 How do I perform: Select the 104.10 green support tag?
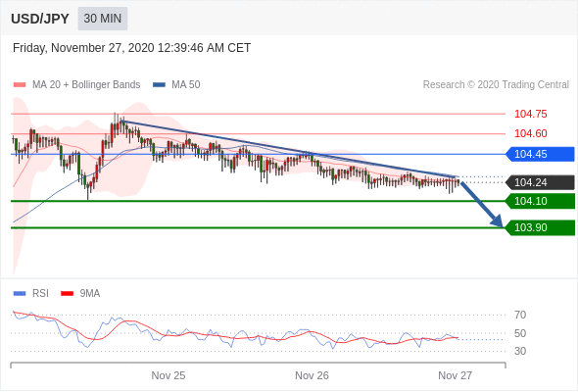540,201
